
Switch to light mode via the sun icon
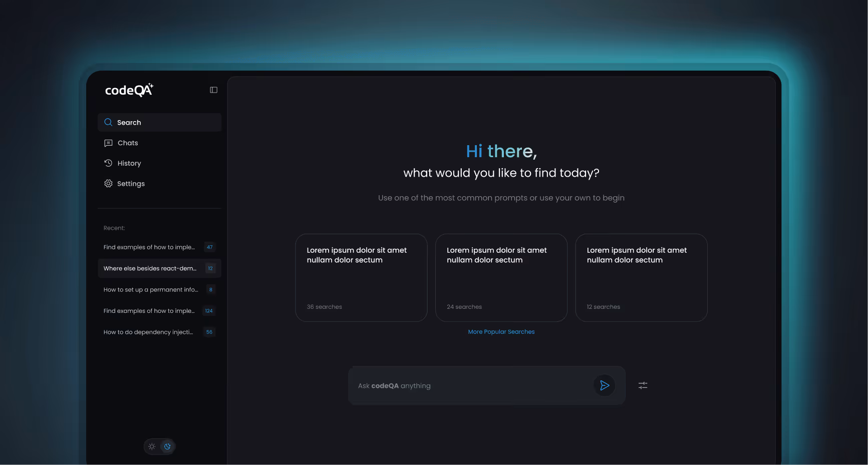[152, 446]
